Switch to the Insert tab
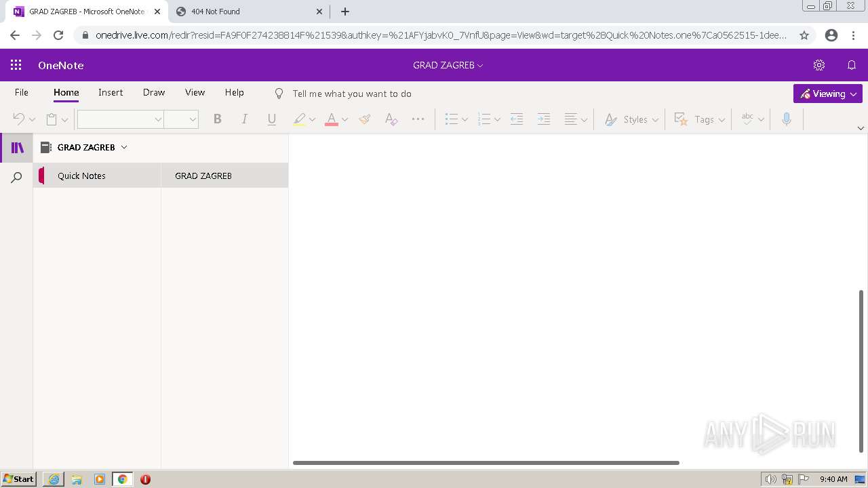The width and height of the screenshot is (868, 488). click(x=111, y=92)
